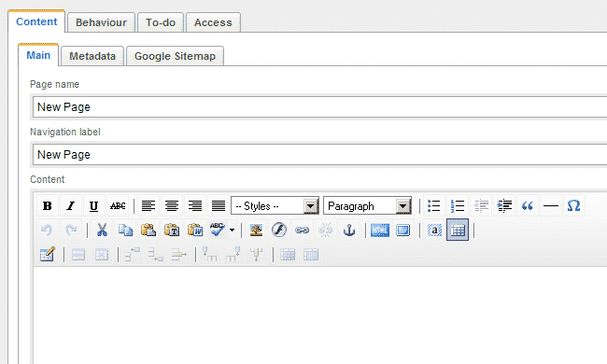607x364 pixels.
Task: Toggle fullscreen editor mode
Action: tap(403, 231)
